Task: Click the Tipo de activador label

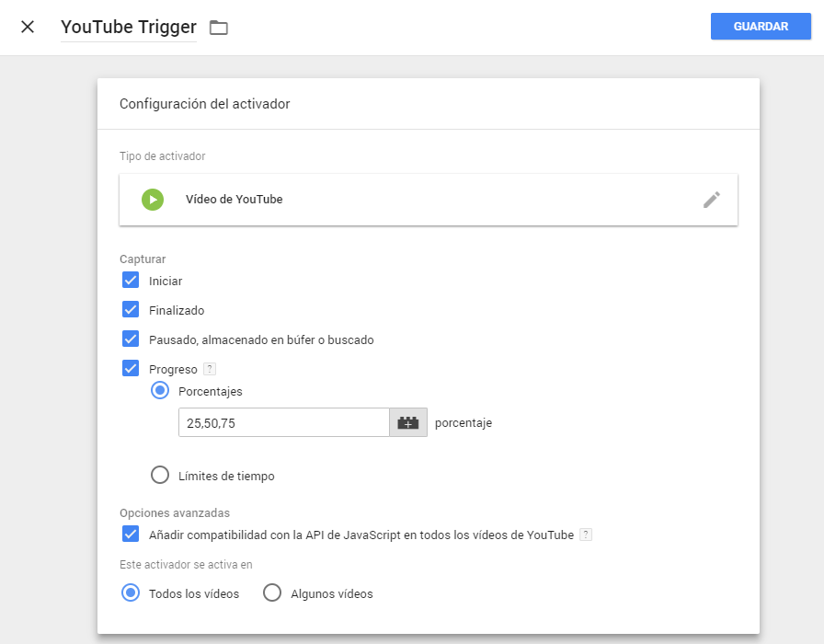Action: pos(162,156)
